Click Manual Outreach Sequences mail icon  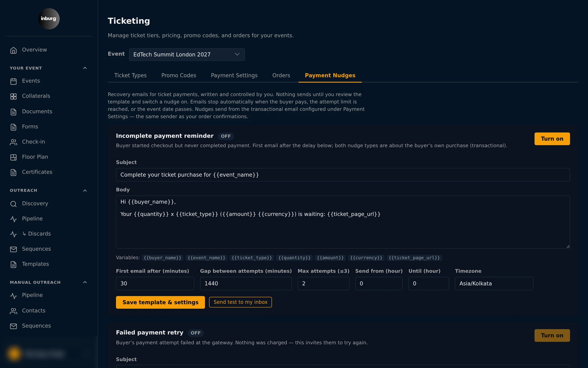pos(13,326)
